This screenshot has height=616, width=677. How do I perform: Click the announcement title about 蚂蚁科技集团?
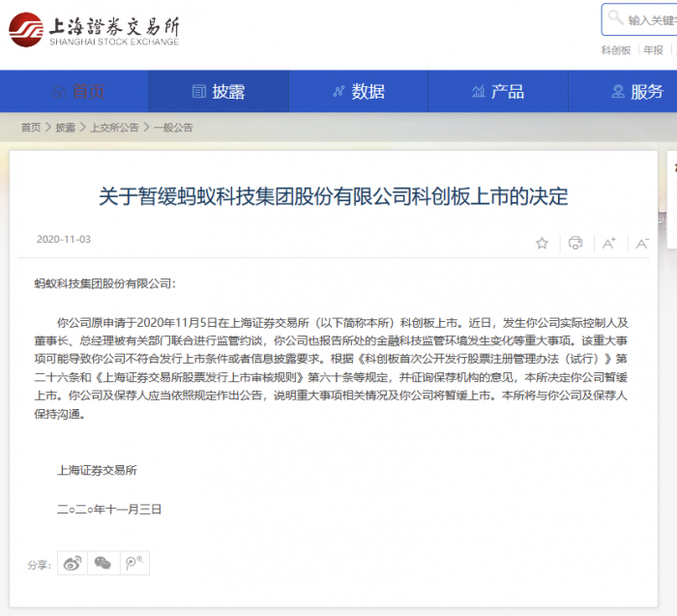tap(334, 197)
